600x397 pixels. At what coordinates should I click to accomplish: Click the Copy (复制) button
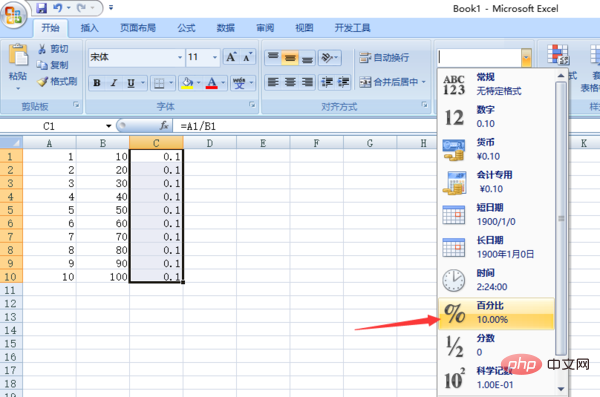tap(53, 65)
